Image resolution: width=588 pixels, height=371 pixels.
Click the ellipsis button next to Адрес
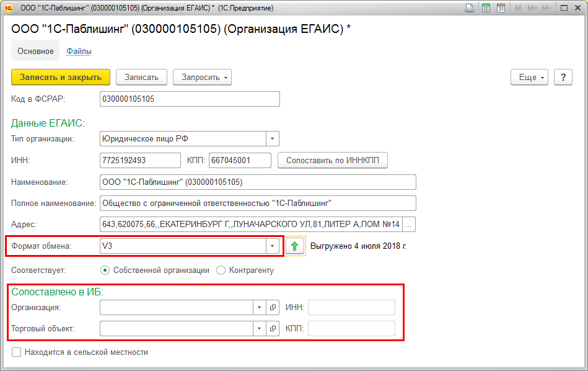click(x=409, y=225)
